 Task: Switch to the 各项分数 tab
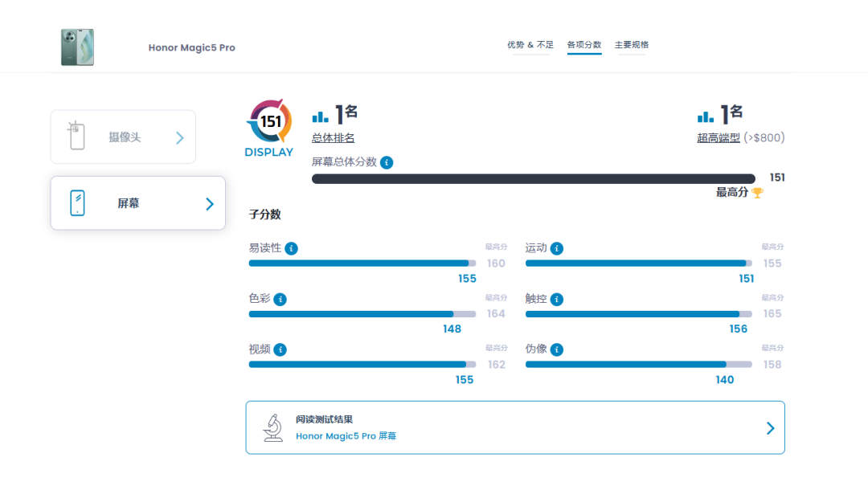point(584,45)
